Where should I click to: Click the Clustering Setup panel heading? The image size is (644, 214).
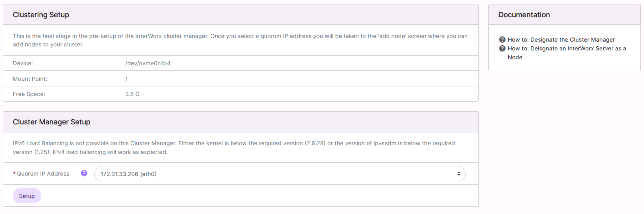click(41, 15)
